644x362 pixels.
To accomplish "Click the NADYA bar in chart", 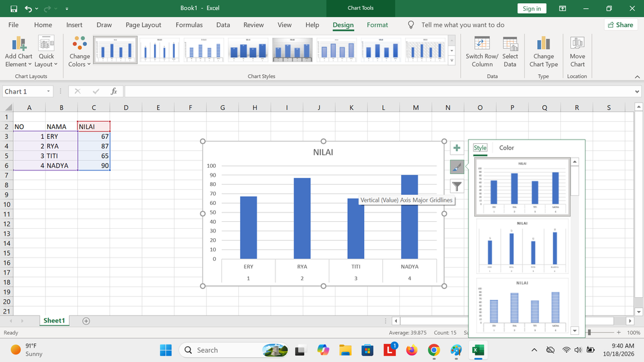I will 409,217.
